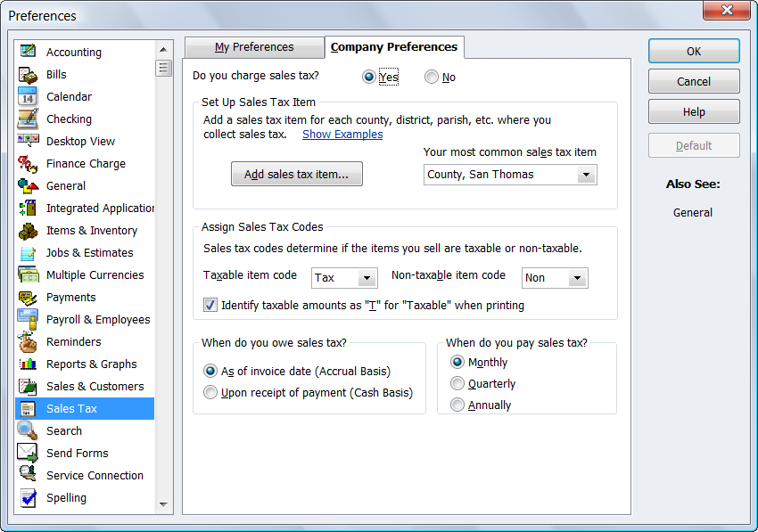Click the sidebar scrollbar down arrow

click(x=163, y=504)
